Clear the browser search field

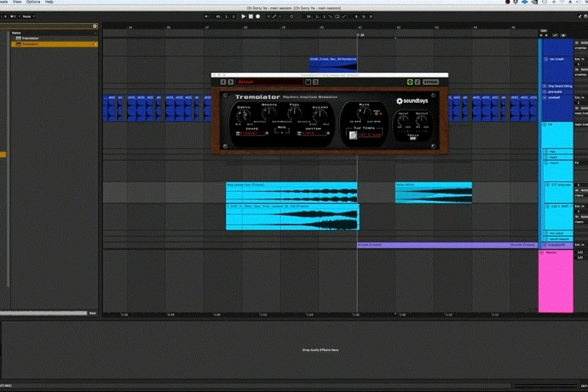[95, 26]
